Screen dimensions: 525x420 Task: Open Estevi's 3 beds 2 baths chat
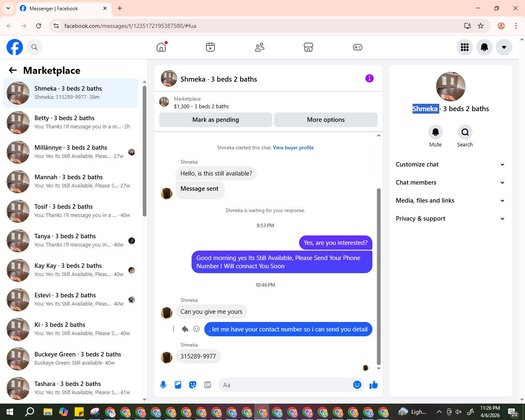click(x=71, y=300)
